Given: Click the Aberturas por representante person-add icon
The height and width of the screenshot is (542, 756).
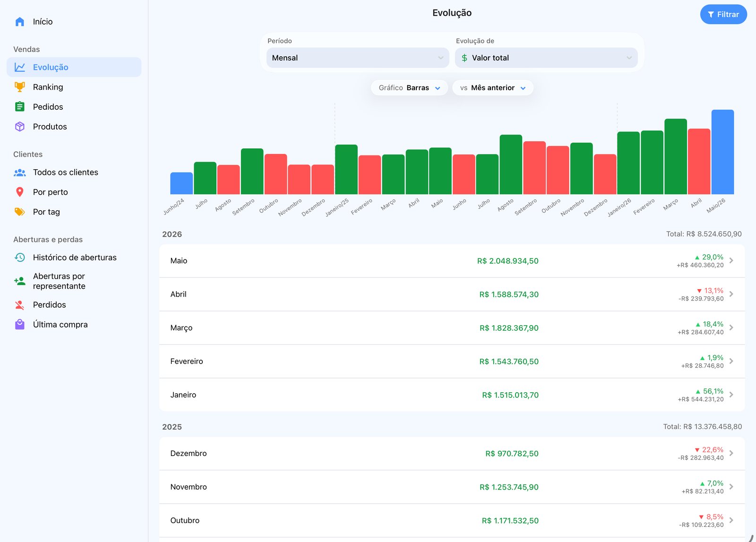Looking at the screenshot, I should coord(19,281).
